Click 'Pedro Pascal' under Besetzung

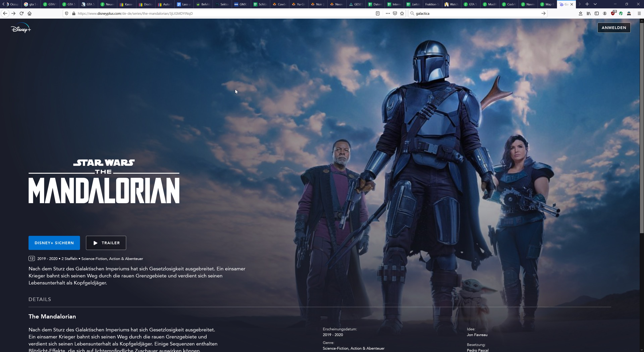477,350
